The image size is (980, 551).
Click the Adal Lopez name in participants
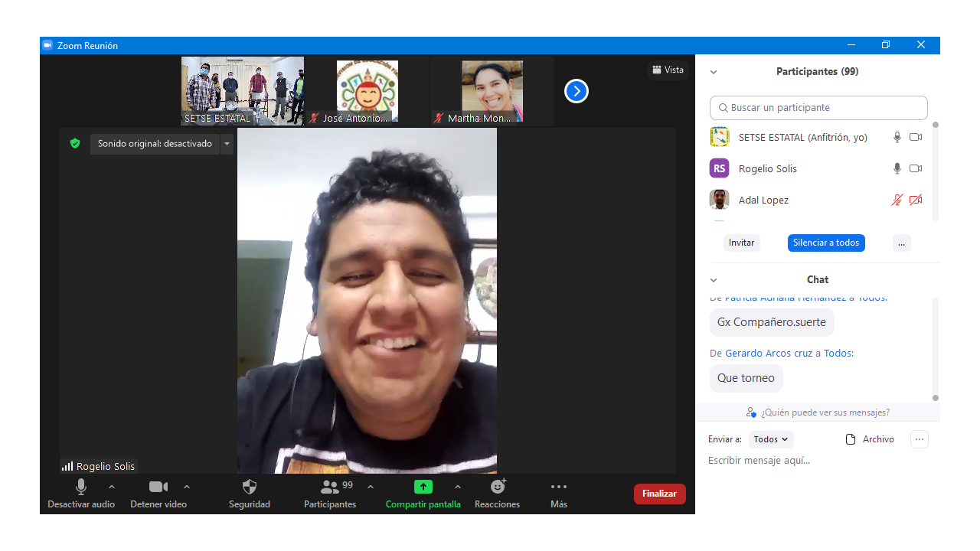(x=763, y=200)
